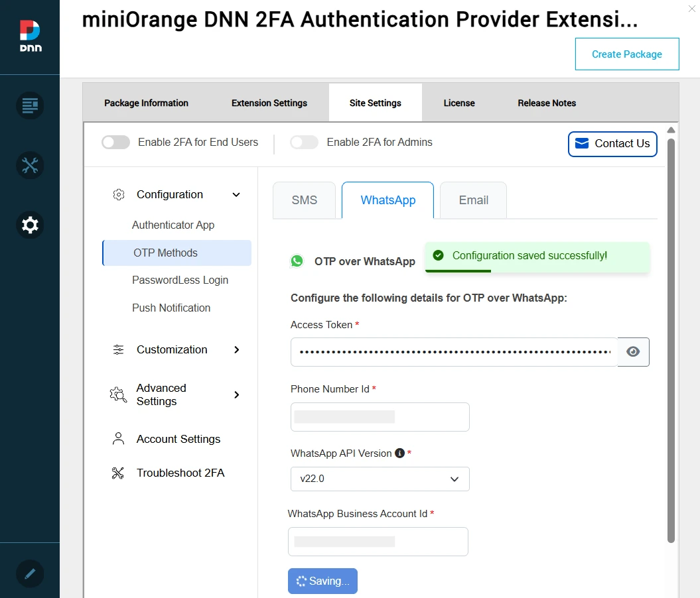Viewport: 700px width, 598px height.
Task: Click the Access Token input field
Action: pos(455,352)
